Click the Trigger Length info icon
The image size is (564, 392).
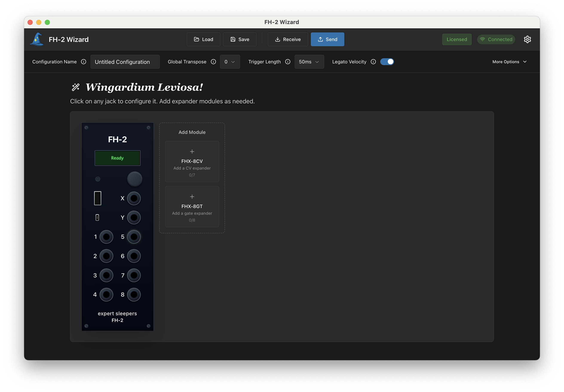(x=288, y=62)
